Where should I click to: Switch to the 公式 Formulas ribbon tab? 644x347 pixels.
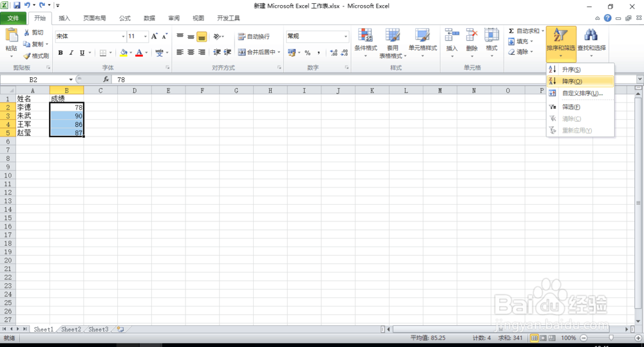pyautogui.click(x=125, y=18)
